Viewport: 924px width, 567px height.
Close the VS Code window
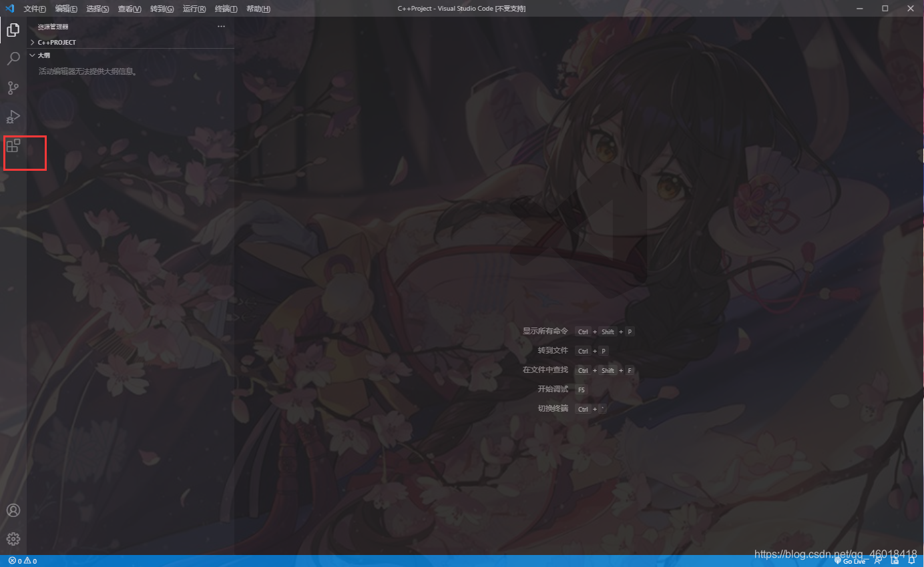click(910, 9)
